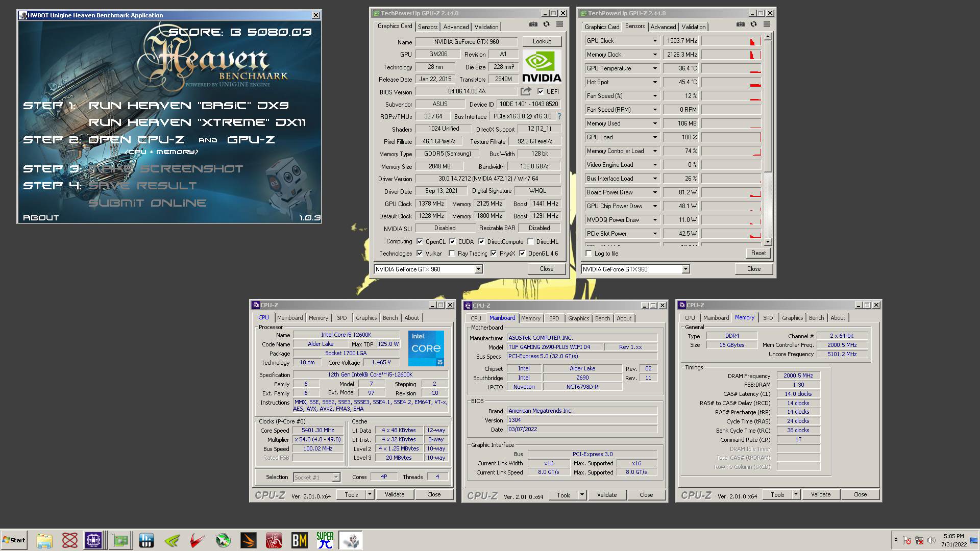Click the red atom icon on taskbar
This screenshot has width=980, height=551.
pyautogui.click(x=70, y=540)
